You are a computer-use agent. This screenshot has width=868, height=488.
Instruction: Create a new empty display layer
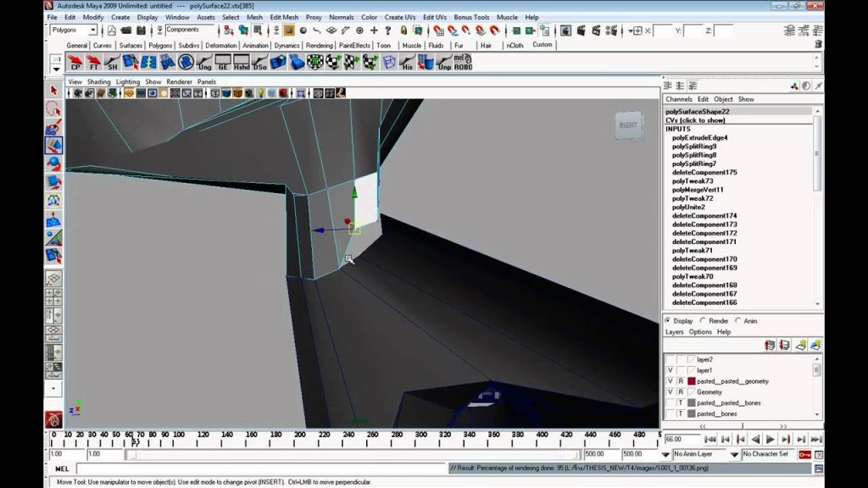click(800, 346)
